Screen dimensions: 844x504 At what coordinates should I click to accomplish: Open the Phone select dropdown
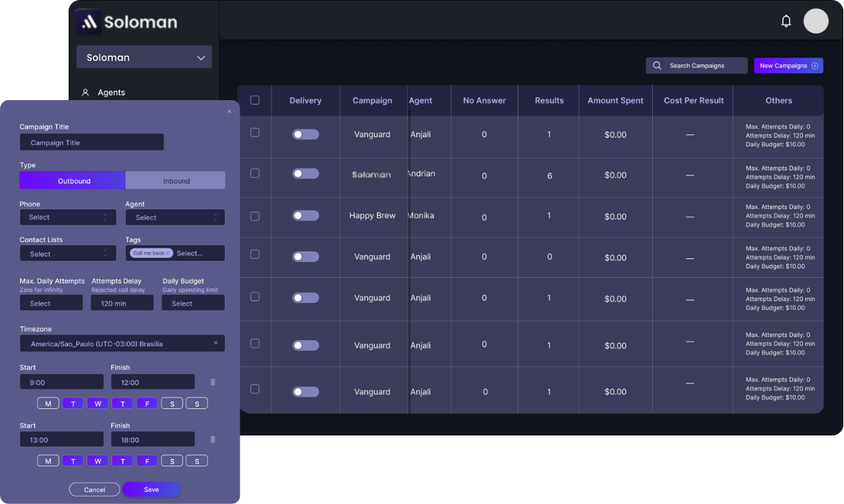click(68, 218)
